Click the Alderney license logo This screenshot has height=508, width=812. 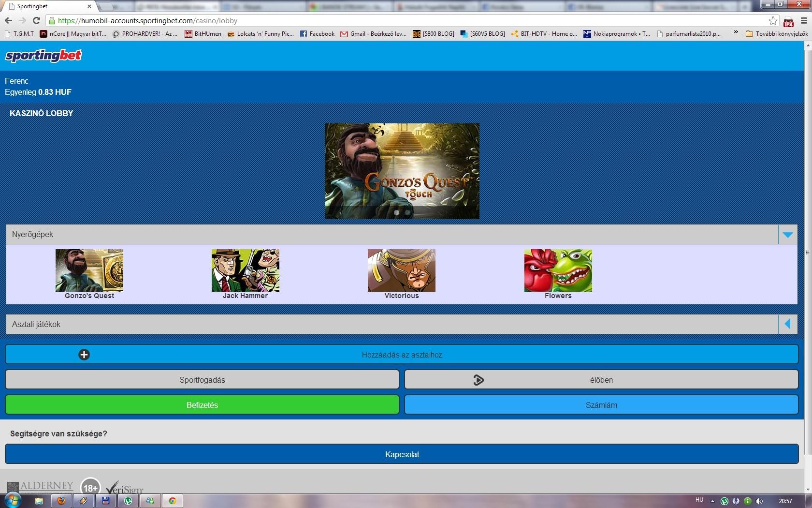pyautogui.click(x=41, y=486)
